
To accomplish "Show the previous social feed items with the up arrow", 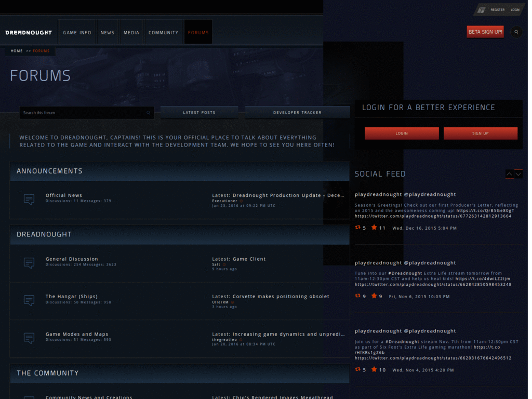I will tap(509, 174).
